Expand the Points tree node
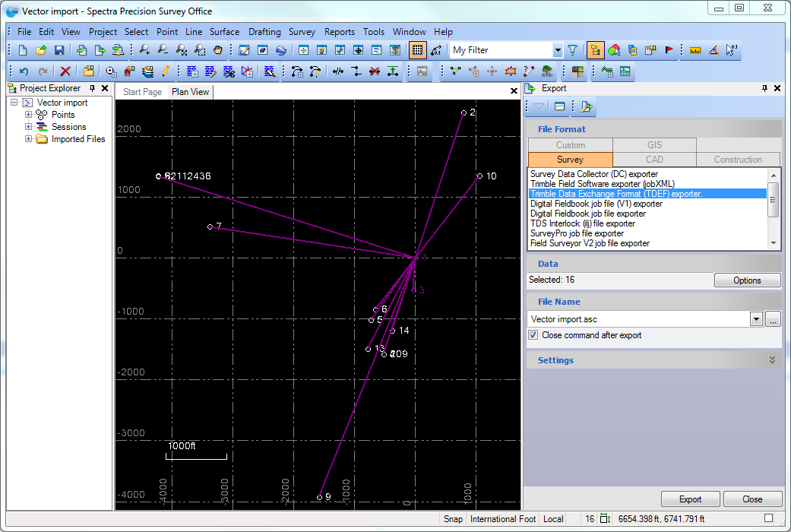Viewport: 791px width, 532px height. point(29,115)
